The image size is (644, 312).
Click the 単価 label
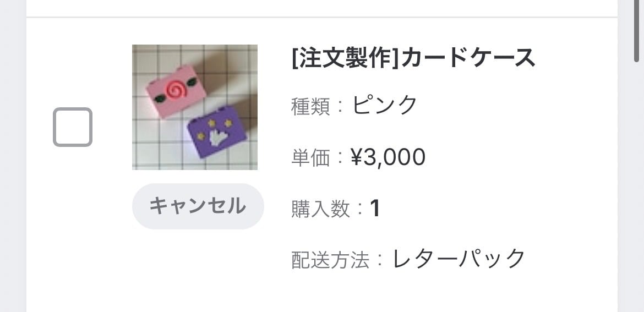pyautogui.click(x=310, y=158)
